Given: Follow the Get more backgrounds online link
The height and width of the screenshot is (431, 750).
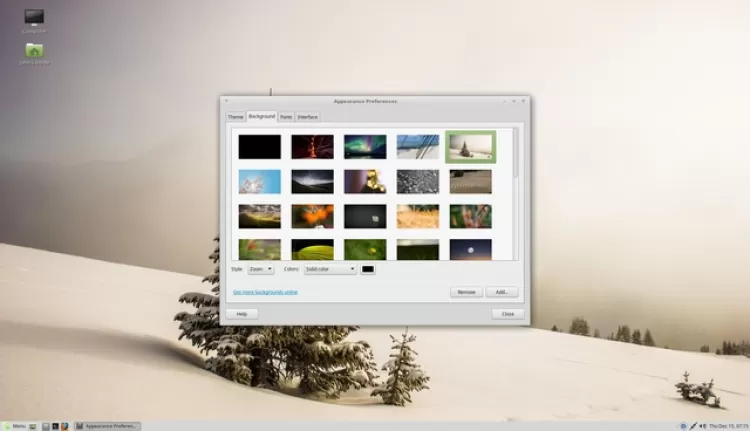Looking at the screenshot, I should (x=265, y=292).
